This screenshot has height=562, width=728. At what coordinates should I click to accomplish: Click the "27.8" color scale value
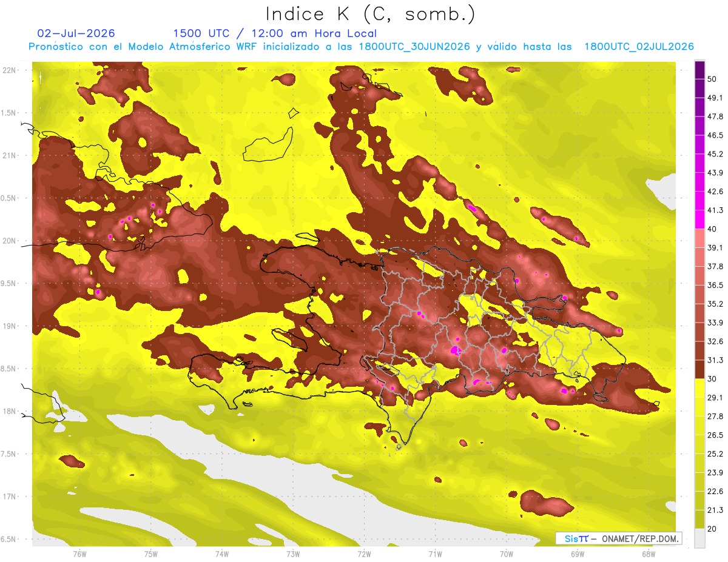pyautogui.click(x=715, y=416)
